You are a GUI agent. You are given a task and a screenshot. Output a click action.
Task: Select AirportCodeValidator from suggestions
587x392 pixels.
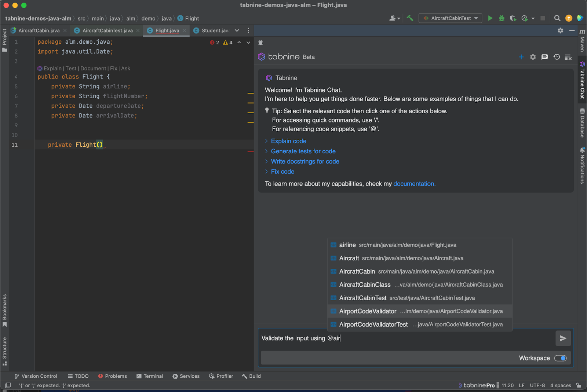(368, 311)
